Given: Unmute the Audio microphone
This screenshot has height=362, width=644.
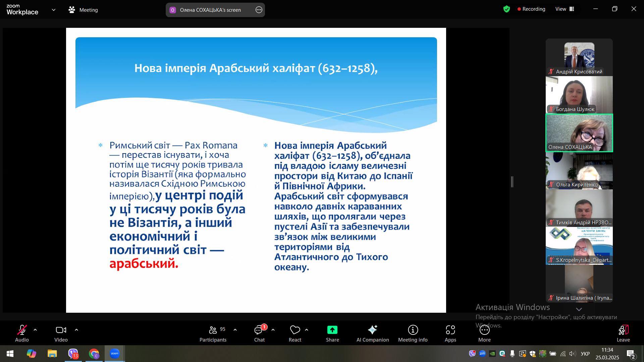Looking at the screenshot, I should [22, 330].
